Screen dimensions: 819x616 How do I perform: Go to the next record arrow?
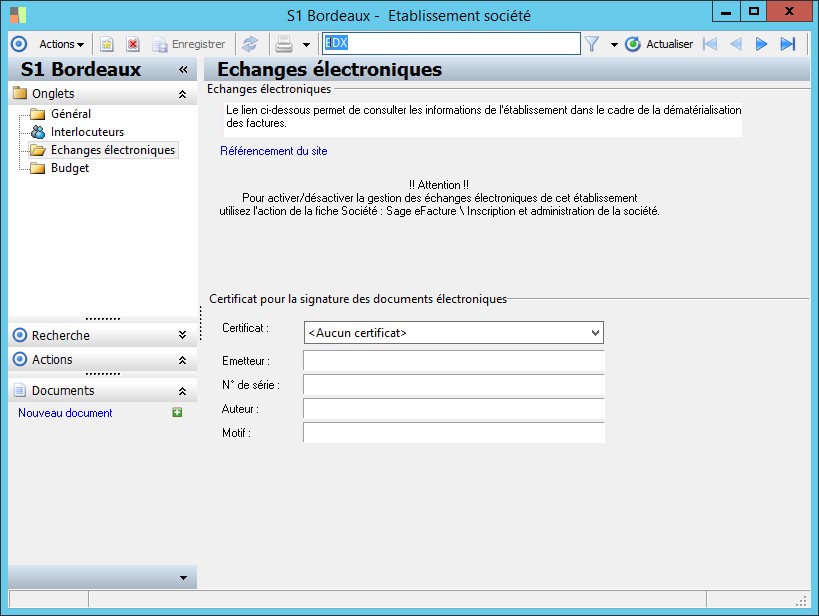click(x=761, y=44)
